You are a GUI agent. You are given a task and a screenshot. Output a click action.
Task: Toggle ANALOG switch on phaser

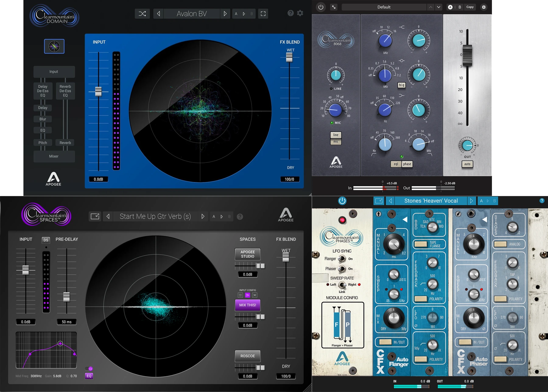(x=500, y=244)
